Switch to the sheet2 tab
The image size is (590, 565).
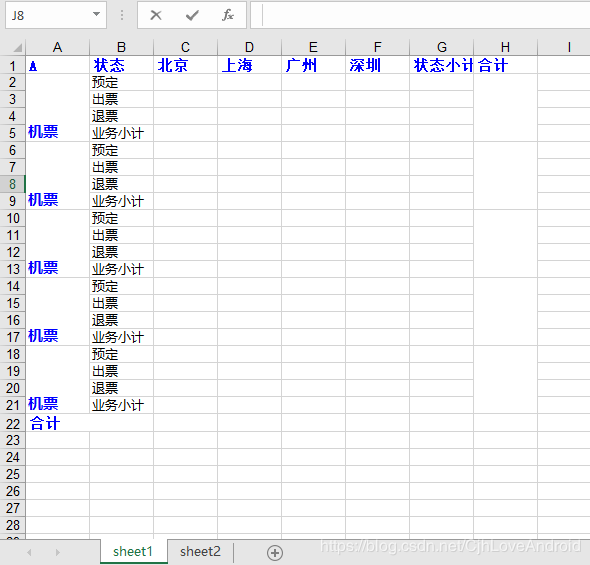point(200,551)
